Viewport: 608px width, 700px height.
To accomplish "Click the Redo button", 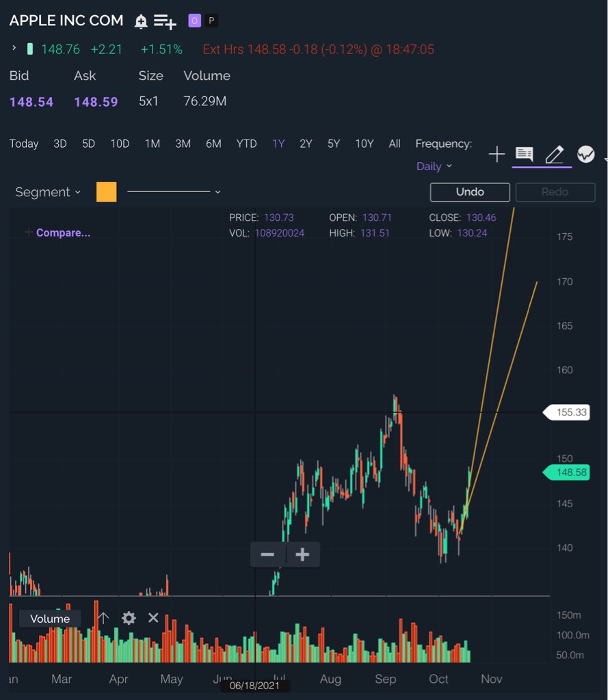I will coord(555,192).
